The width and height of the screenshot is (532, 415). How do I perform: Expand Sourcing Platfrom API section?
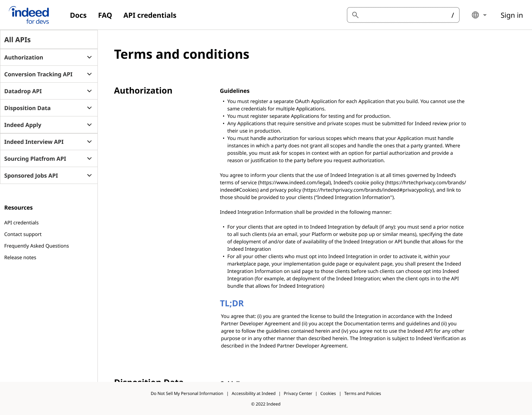pyautogui.click(x=49, y=159)
